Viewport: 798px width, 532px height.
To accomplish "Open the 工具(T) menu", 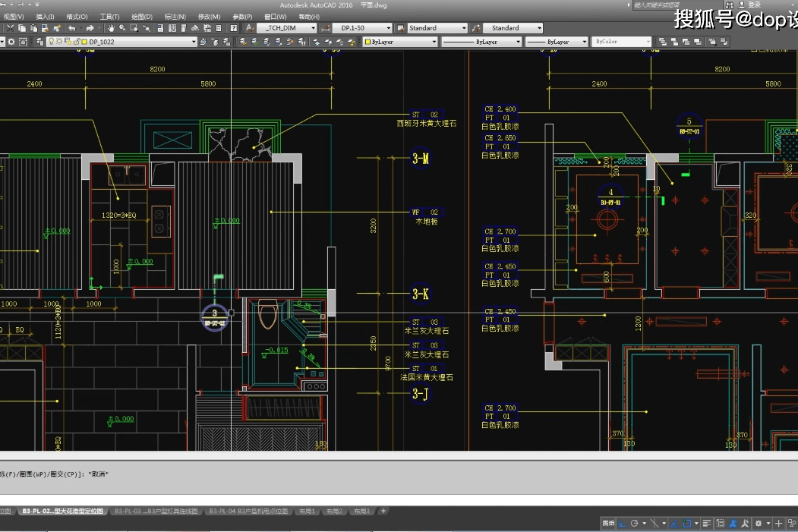I will coord(109,17).
